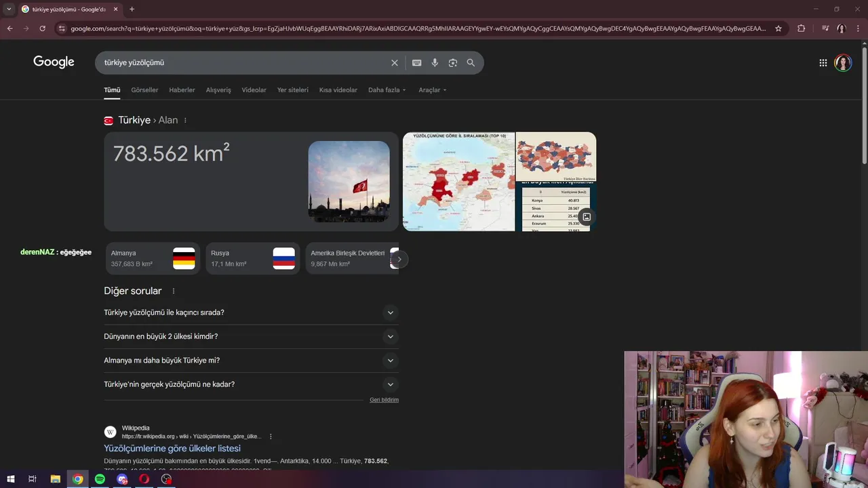Click the Geri bildirim link
This screenshot has width=868, height=488.
point(384,400)
